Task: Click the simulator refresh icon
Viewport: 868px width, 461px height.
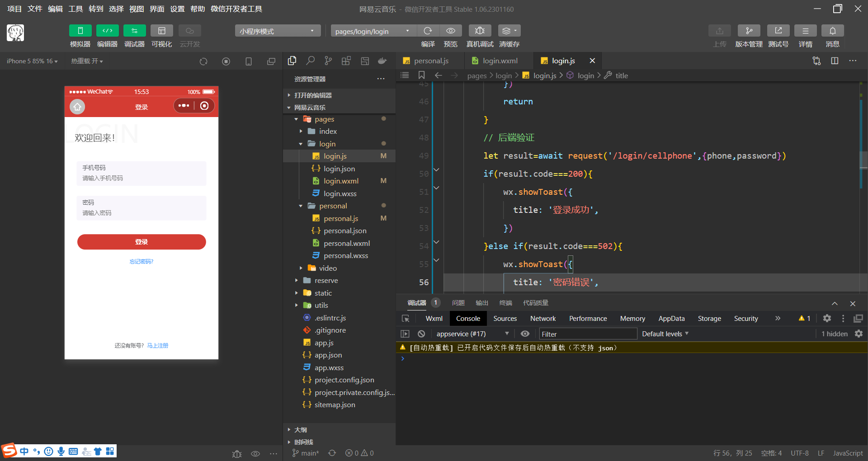Action: pyautogui.click(x=203, y=61)
